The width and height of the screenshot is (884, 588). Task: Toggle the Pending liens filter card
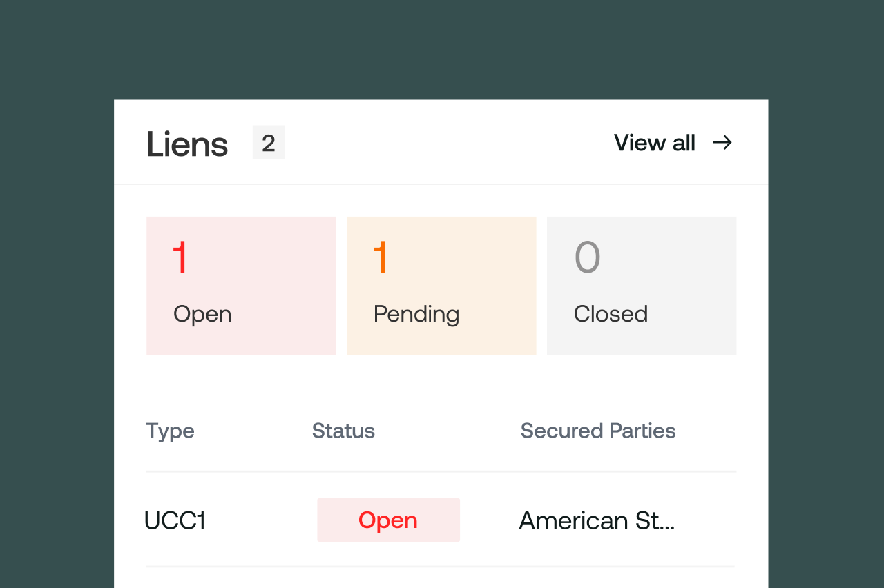pyautogui.click(x=441, y=286)
